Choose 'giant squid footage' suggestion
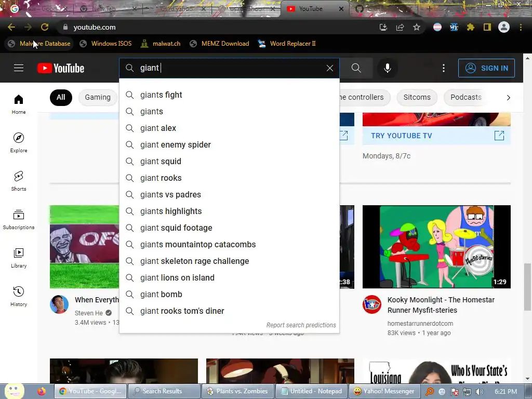532x399 pixels. tap(229, 228)
